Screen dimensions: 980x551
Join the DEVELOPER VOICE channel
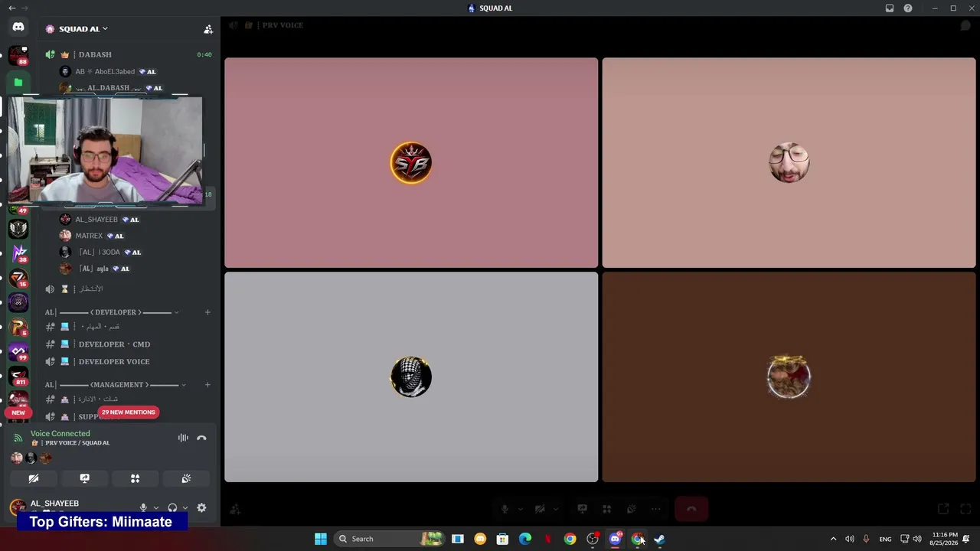(x=129, y=361)
